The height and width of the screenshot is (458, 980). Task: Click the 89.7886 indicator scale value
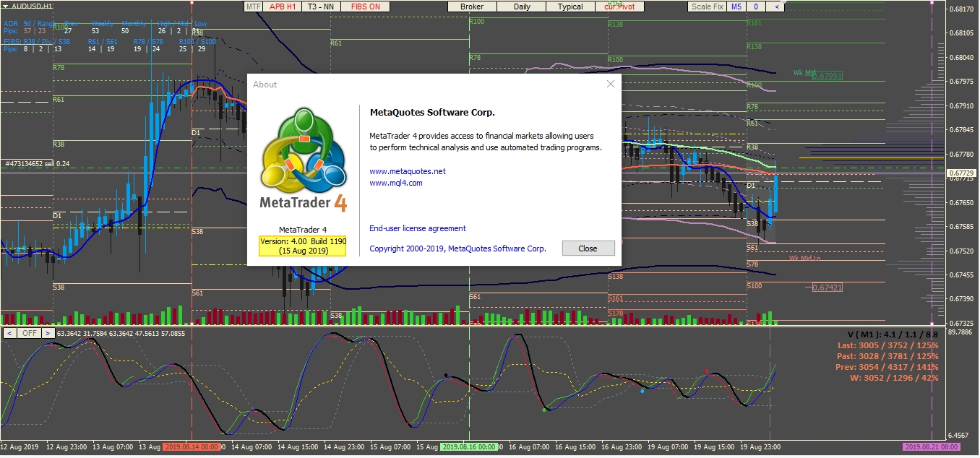pos(960,332)
